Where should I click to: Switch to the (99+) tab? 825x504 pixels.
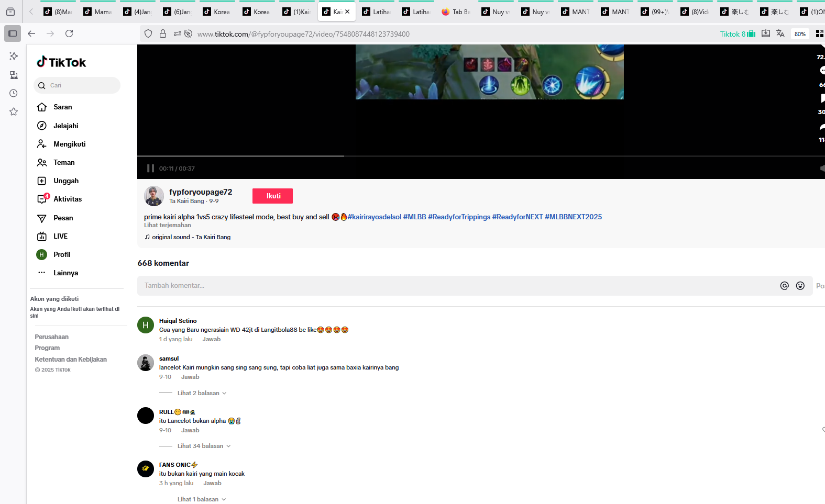(655, 12)
